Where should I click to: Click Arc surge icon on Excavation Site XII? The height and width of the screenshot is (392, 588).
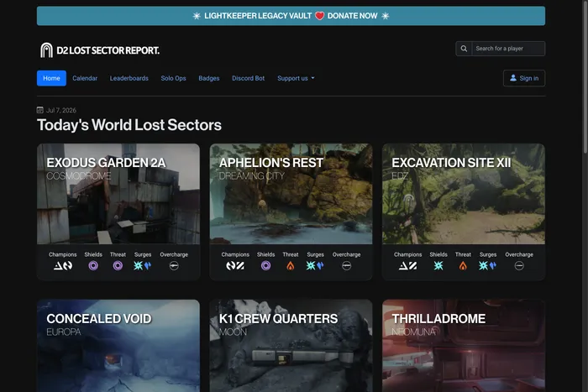(x=483, y=266)
